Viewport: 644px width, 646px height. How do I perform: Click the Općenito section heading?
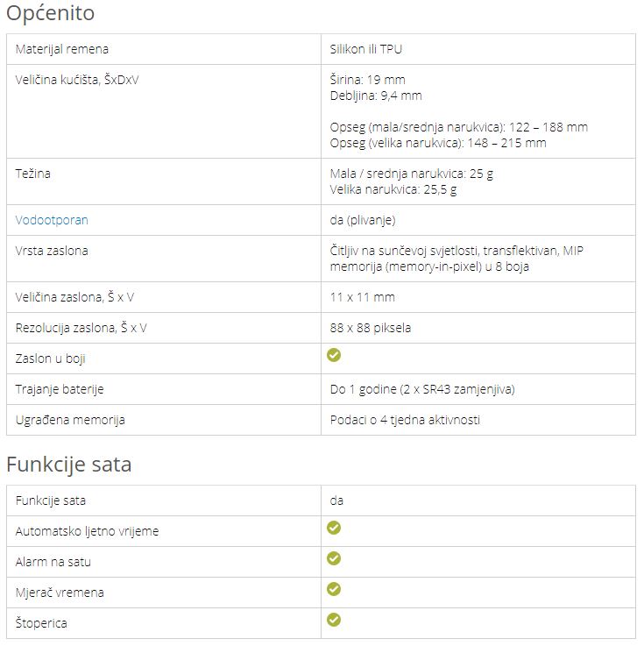(50, 13)
